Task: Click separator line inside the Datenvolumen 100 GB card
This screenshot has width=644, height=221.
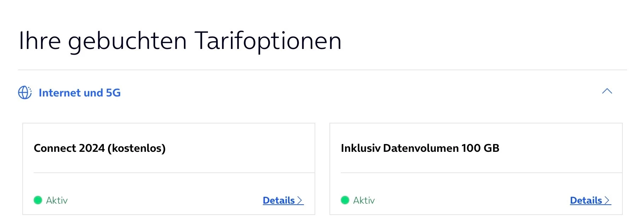Action: [481, 173]
